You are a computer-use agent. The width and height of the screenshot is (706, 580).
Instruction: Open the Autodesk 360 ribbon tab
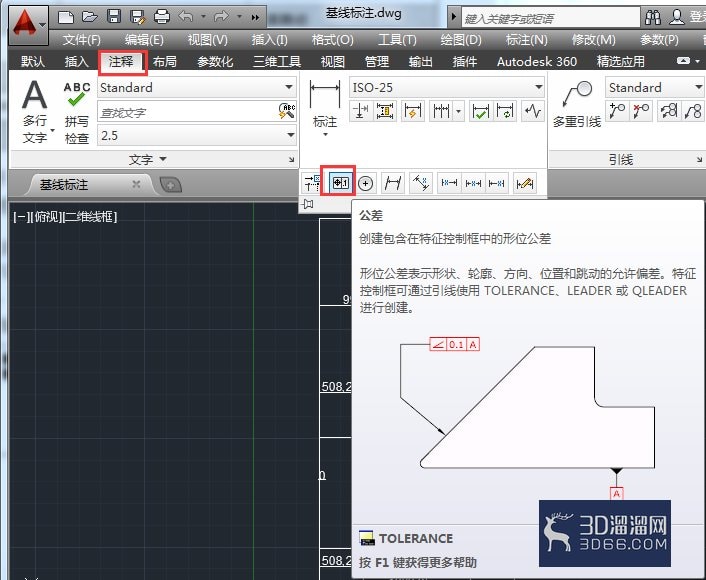pyautogui.click(x=537, y=61)
